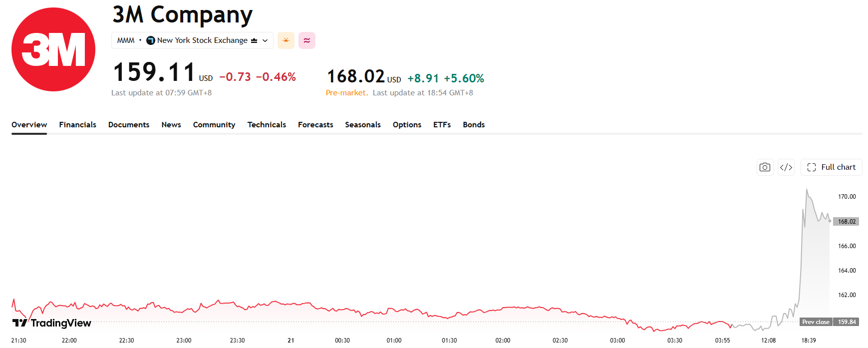Open the Seasonals tab
868x348 pixels.
click(363, 125)
